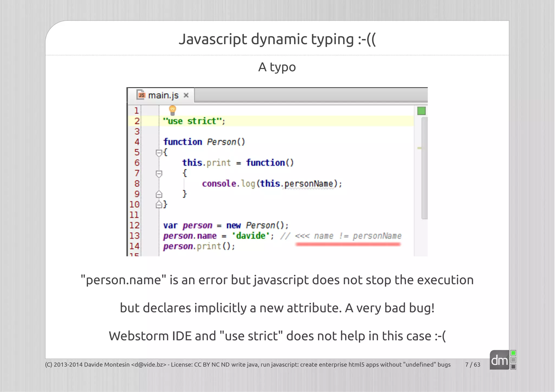The width and height of the screenshot is (555, 392).
Task: Click console on line 8
Action: coord(219,184)
